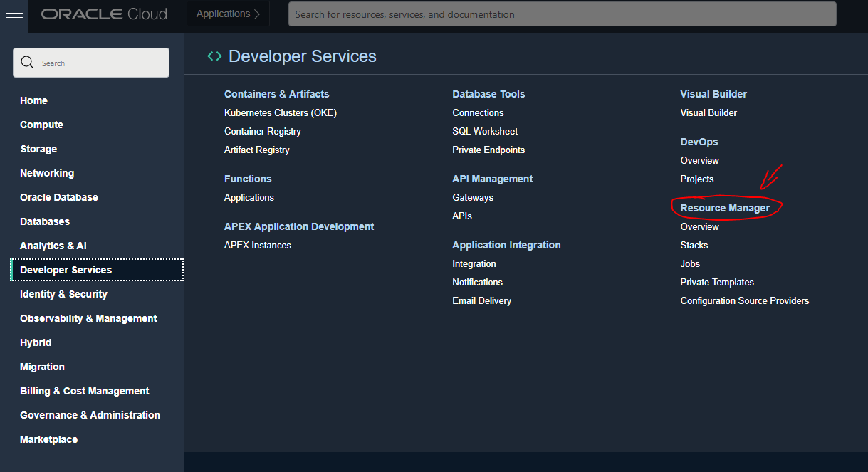Open Private Templates
The width and height of the screenshot is (868, 472).
(x=717, y=282)
